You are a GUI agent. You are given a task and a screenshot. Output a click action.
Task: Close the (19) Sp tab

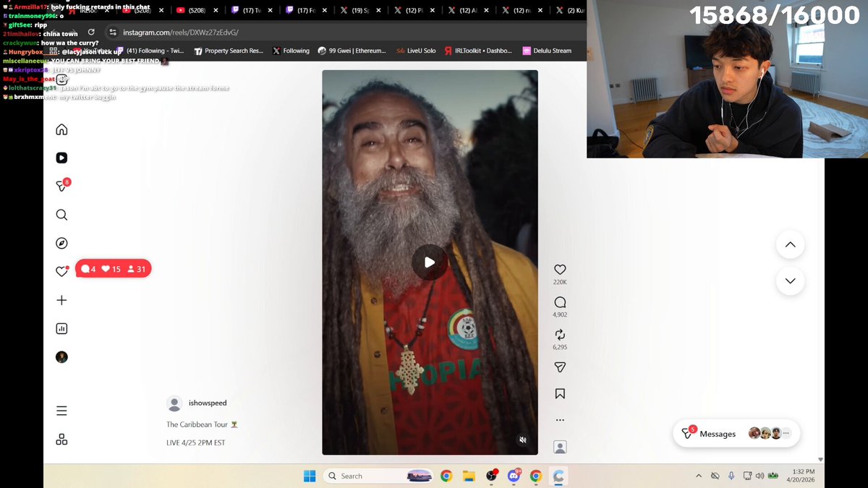coord(379,11)
